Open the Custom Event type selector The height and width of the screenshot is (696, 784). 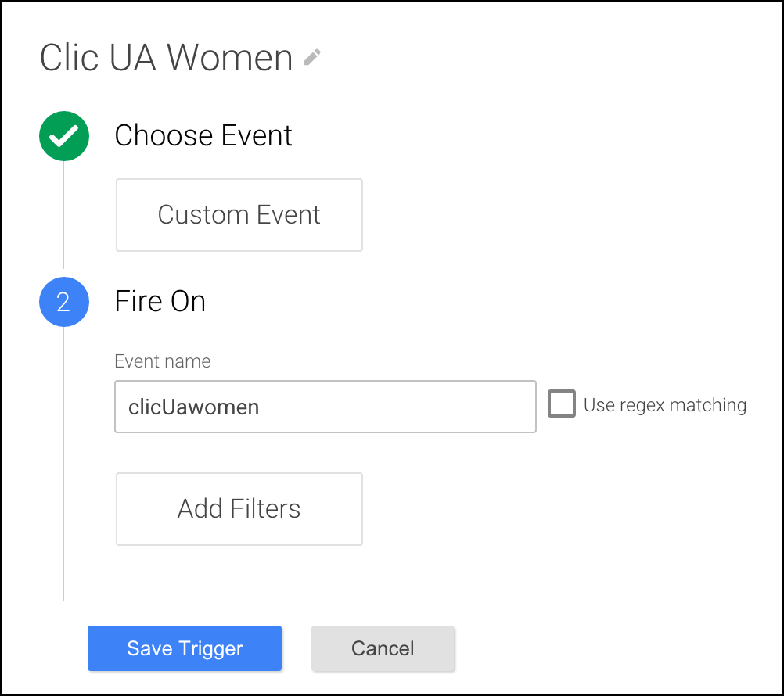click(x=239, y=215)
